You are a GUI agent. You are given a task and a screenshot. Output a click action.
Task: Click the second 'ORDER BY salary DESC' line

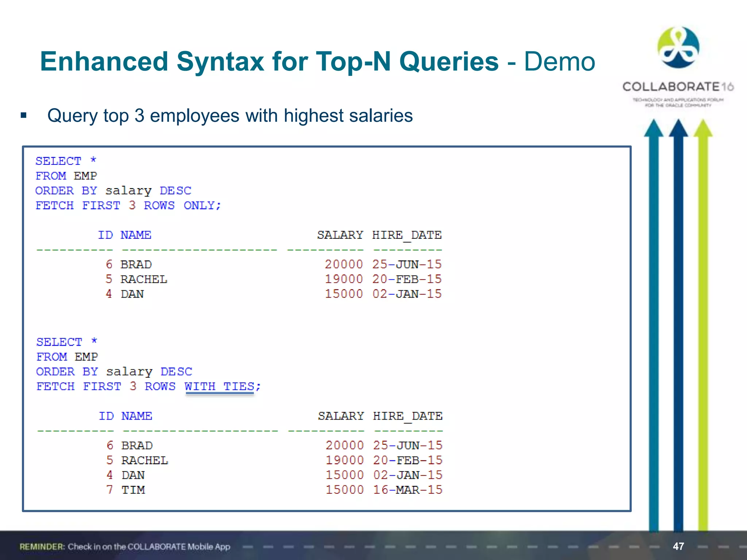tap(114, 372)
